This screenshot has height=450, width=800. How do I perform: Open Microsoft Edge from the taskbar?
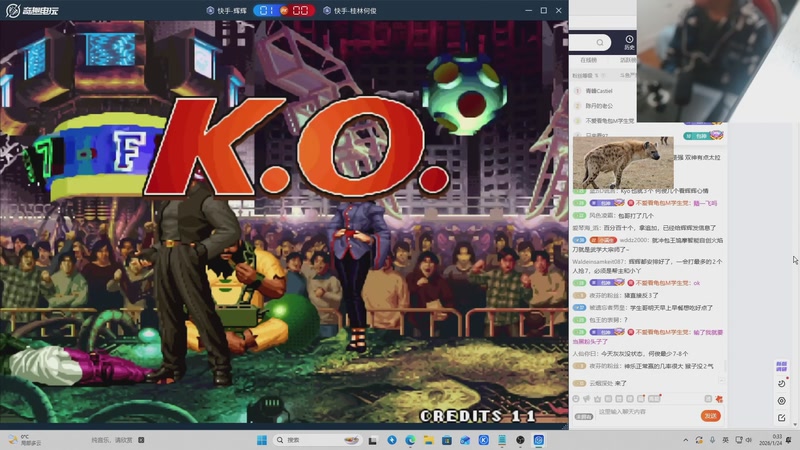[x=410, y=440]
